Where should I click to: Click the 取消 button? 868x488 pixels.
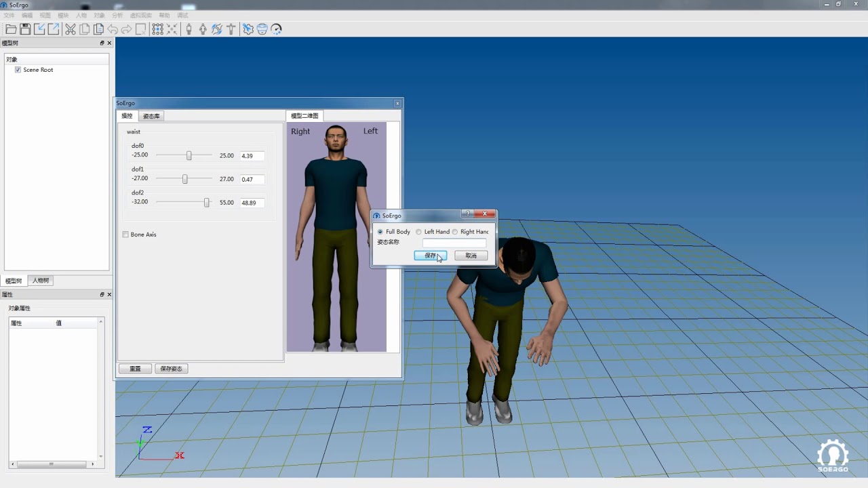(471, 256)
